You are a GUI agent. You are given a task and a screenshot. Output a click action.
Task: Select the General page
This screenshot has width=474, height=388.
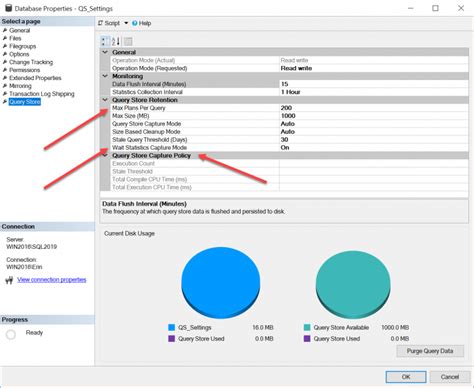tap(19, 30)
